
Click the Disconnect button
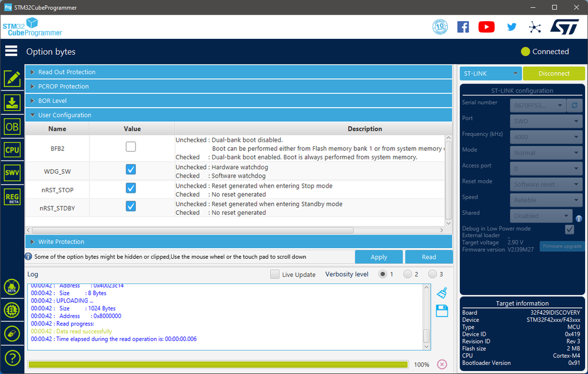tap(554, 74)
